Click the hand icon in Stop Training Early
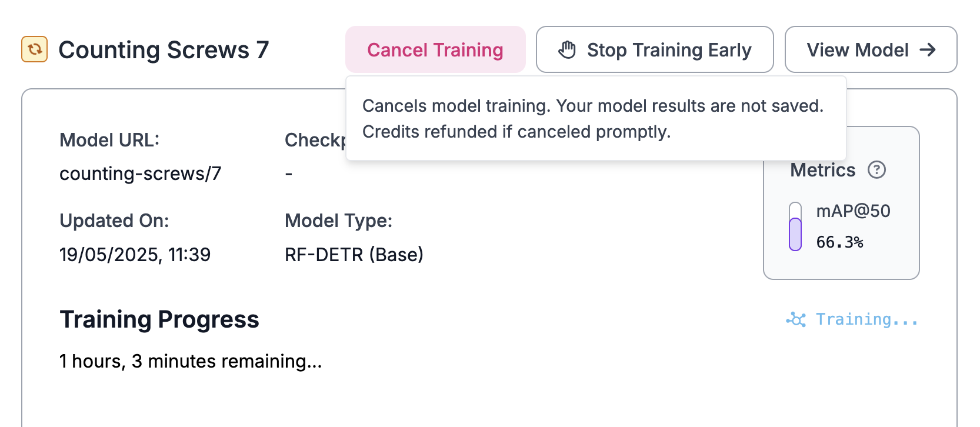The image size is (980, 427). 567,50
